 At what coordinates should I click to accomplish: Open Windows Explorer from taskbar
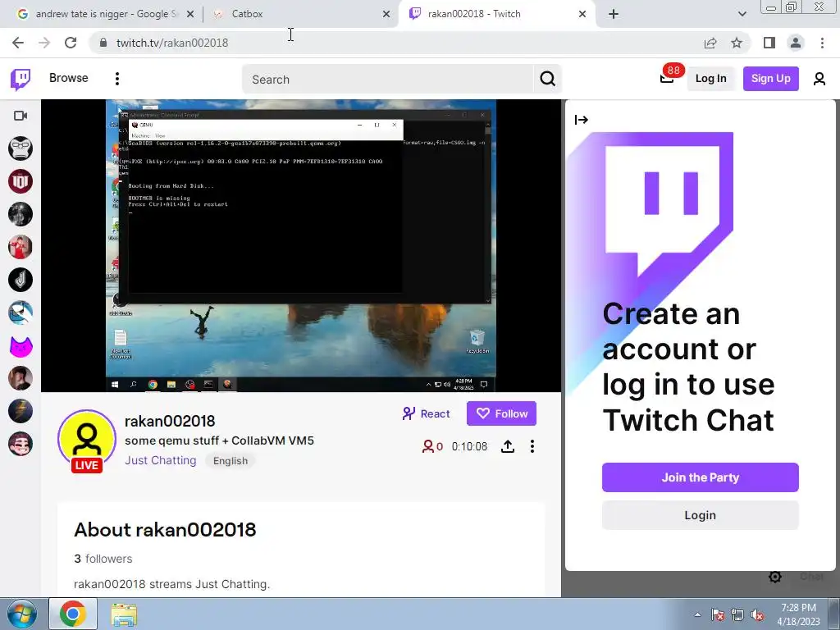(124, 614)
